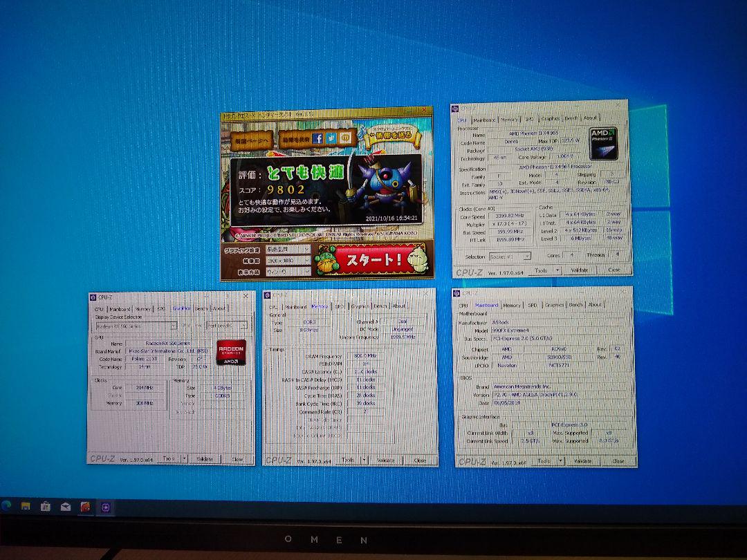Select CPU tab in CPU-Z Mainboard window

coord(463,306)
